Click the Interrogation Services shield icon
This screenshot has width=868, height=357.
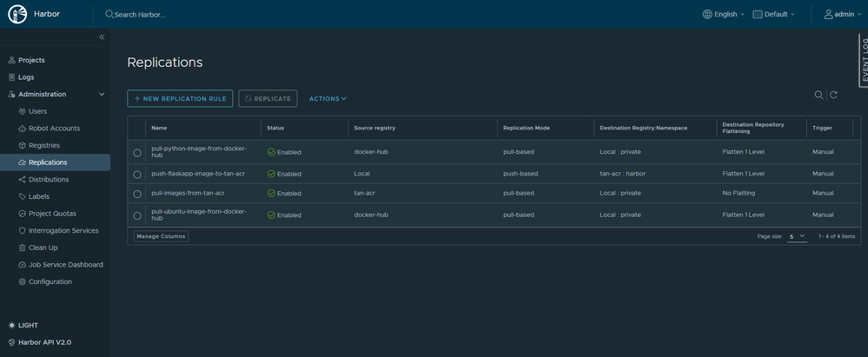[x=22, y=231]
